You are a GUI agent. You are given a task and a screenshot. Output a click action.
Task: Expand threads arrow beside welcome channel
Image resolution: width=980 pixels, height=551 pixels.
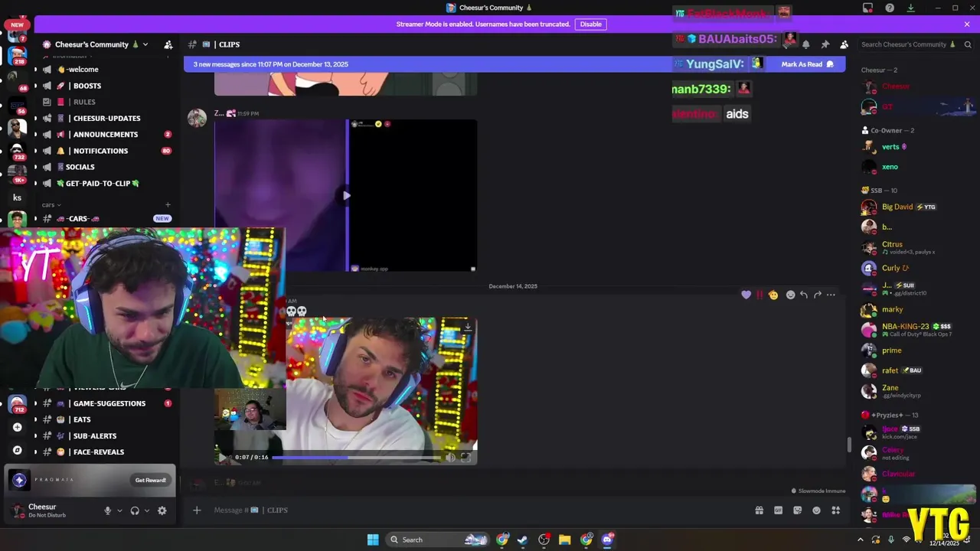click(34, 70)
